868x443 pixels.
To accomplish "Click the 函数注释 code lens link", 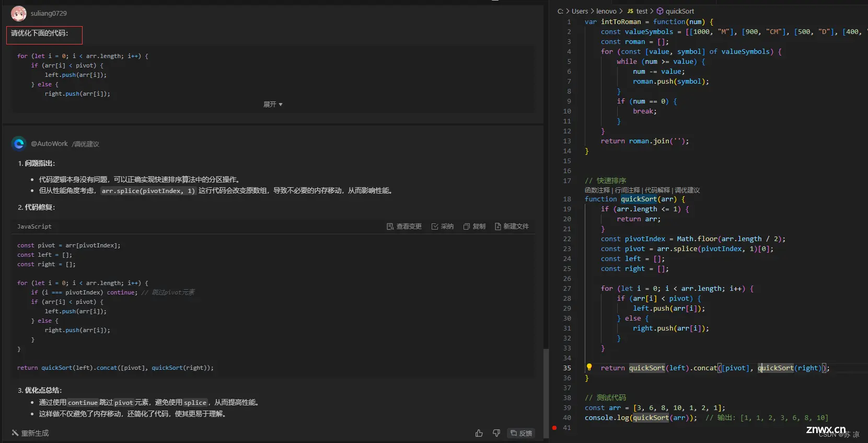I will [597, 190].
